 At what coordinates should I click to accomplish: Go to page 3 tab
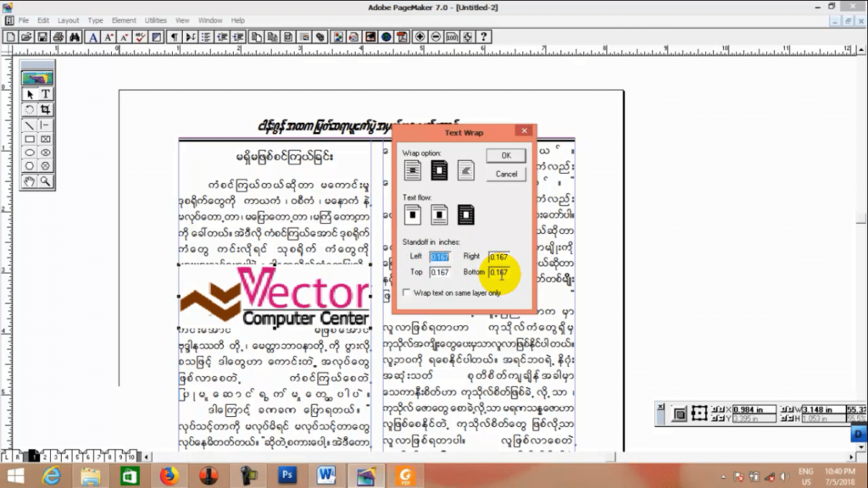tap(56, 457)
